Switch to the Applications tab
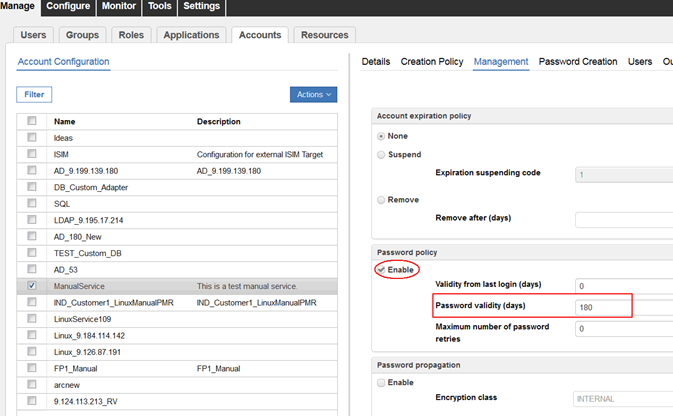Image resolution: width=673 pixels, height=416 pixels. point(191,35)
